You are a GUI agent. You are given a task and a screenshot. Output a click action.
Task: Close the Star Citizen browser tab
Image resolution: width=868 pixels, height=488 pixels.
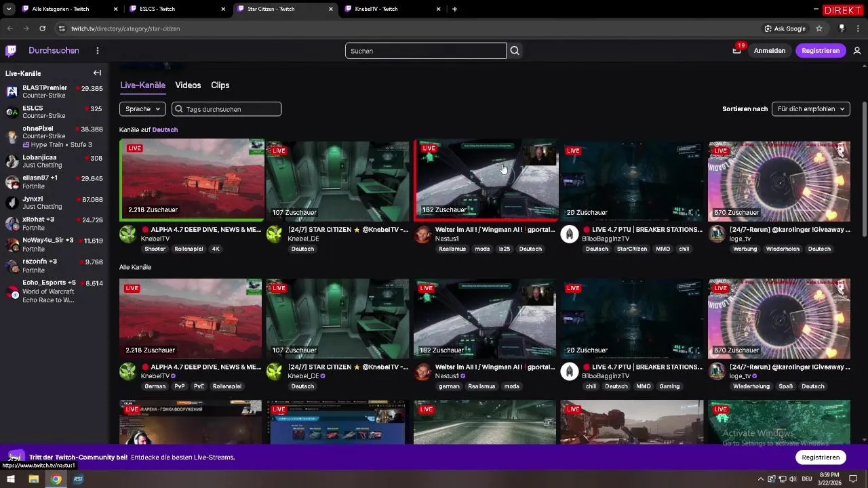331,9
